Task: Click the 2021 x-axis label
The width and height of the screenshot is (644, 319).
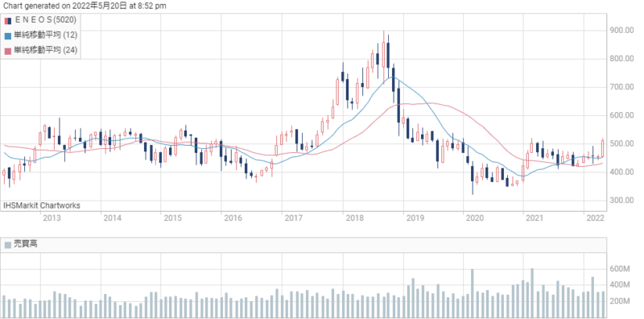Action: [x=535, y=217]
